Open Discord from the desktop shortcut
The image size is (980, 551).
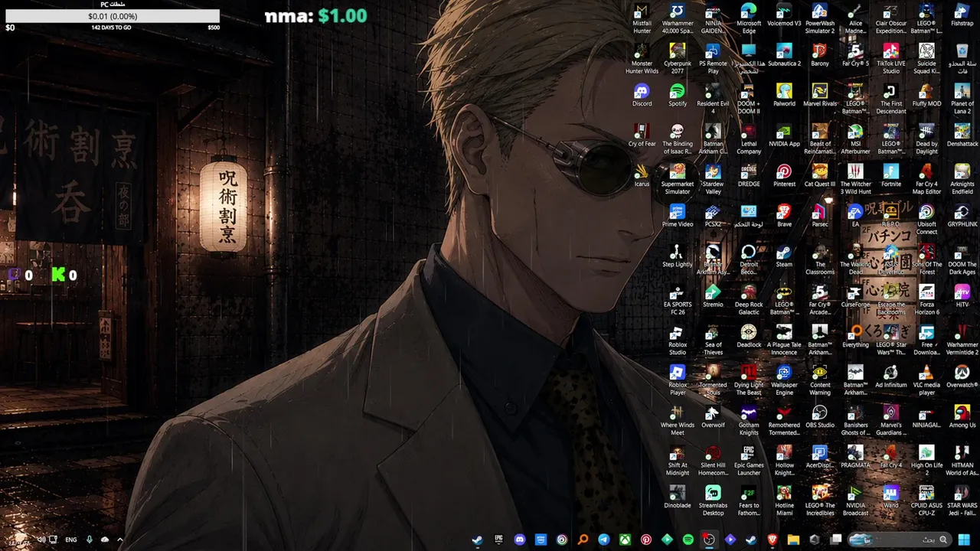click(642, 96)
